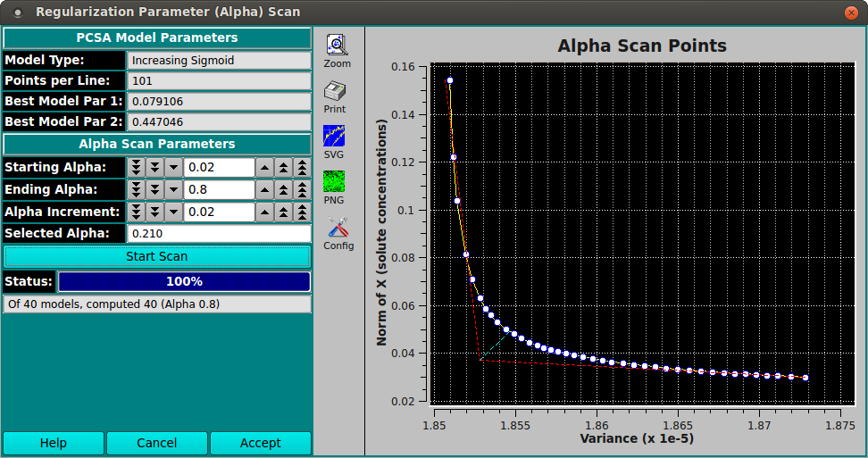Click the 100% status progress bar
868x458 pixels.
click(x=184, y=281)
